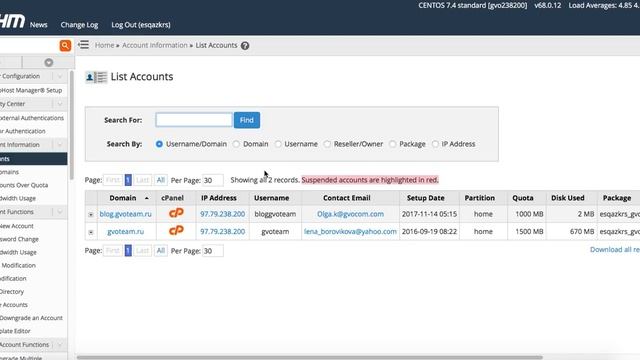Click the sidebar collapse circle arrow icon
This screenshot has height=360, width=640.
pyautogui.click(x=49, y=62)
